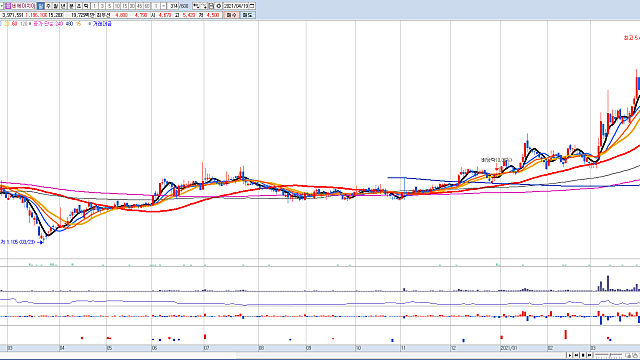Click the date field 2021/04/19
The width and height of the screenshot is (640, 360).
pyautogui.click(x=236, y=6)
